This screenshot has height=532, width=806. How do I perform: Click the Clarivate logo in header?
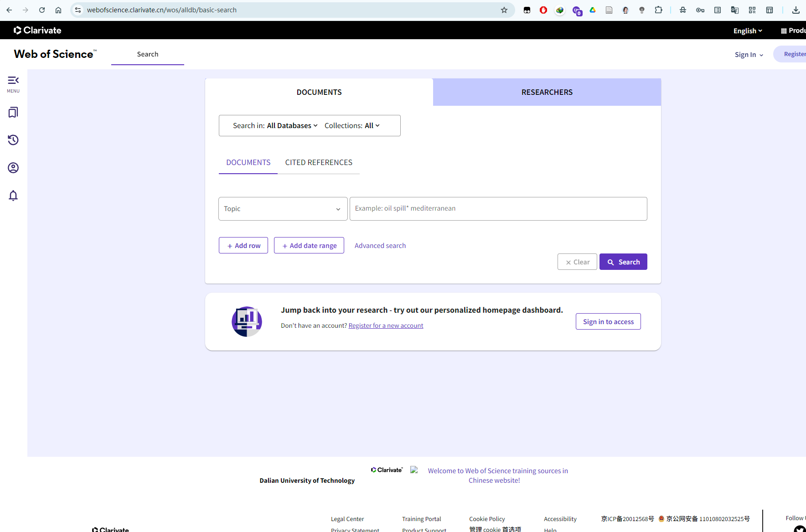[x=37, y=30]
